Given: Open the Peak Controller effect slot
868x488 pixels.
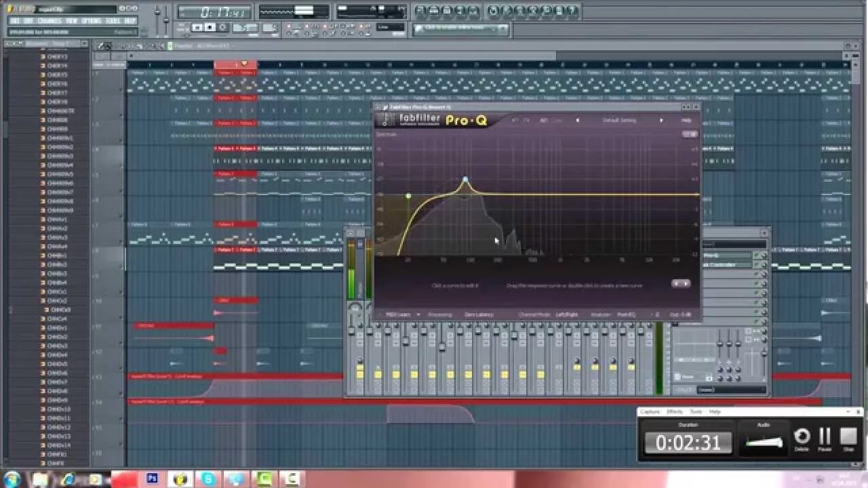Looking at the screenshot, I should point(727,265).
